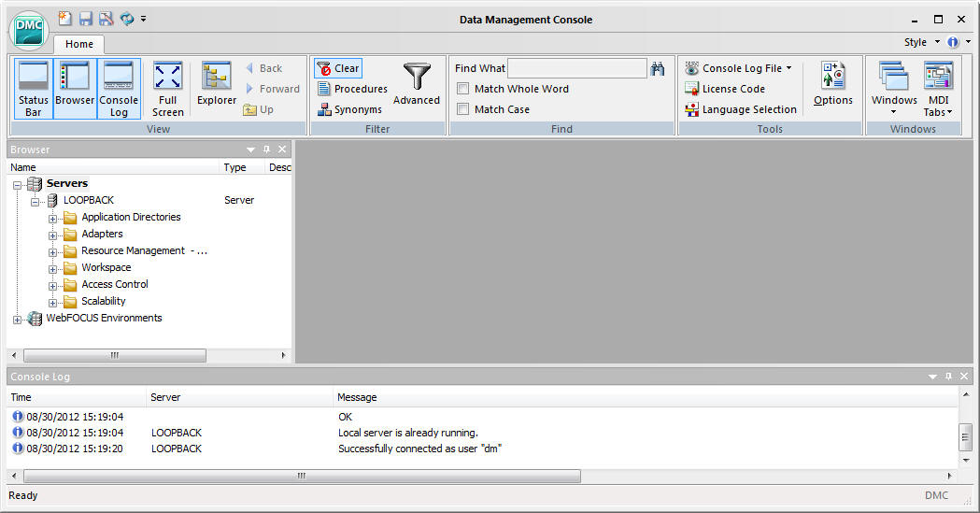Close the Console Log panel
This screenshot has height=513, width=980.
click(964, 377)
